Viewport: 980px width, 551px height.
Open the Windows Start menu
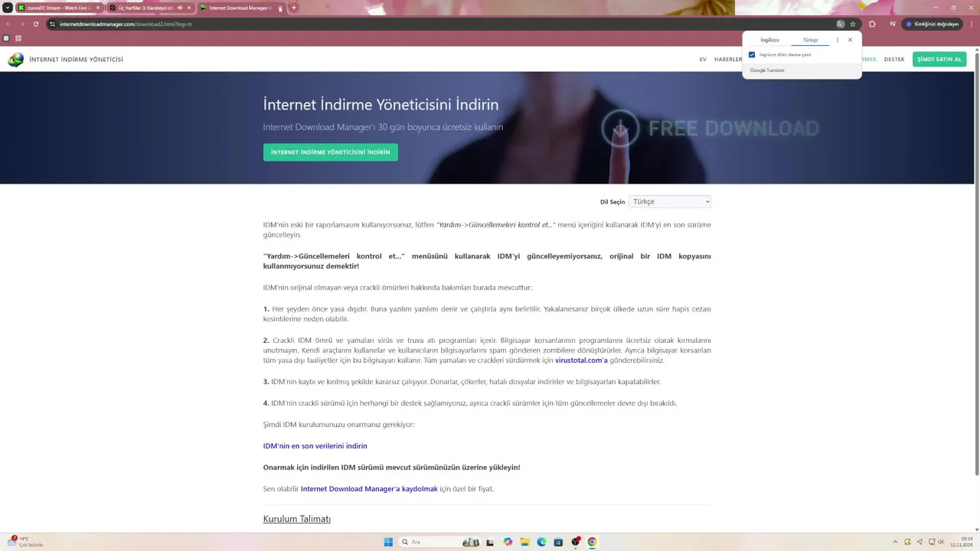coord(388,542)
